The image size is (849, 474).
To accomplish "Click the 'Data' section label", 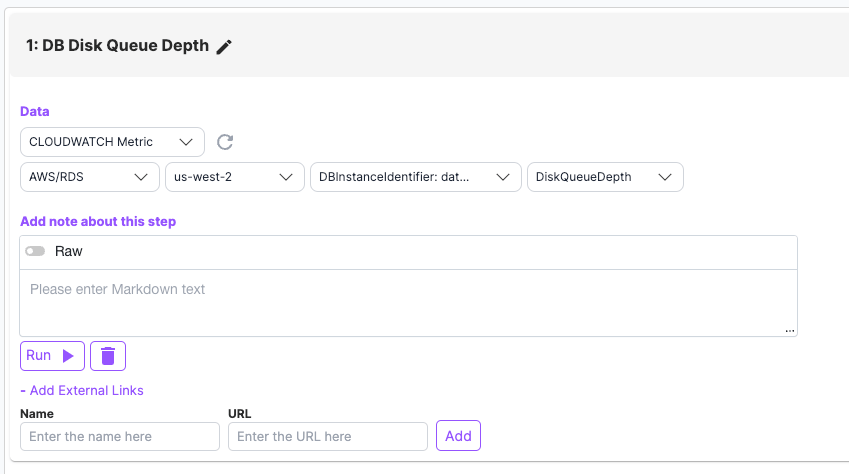I will click(35, 112).
